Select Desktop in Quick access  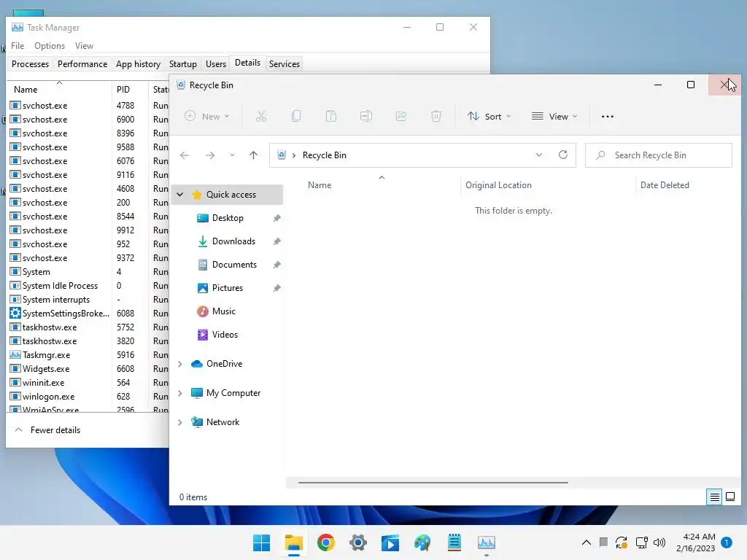coord(228,218)
